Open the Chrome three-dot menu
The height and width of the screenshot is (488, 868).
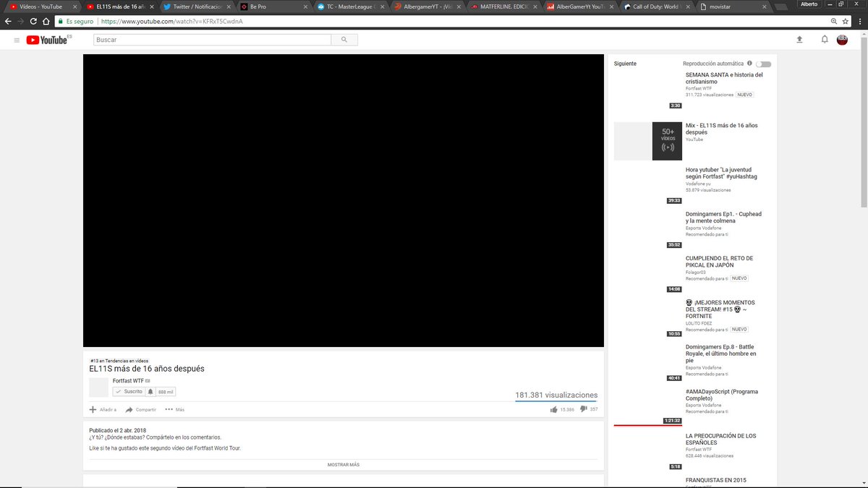[860, 21]
